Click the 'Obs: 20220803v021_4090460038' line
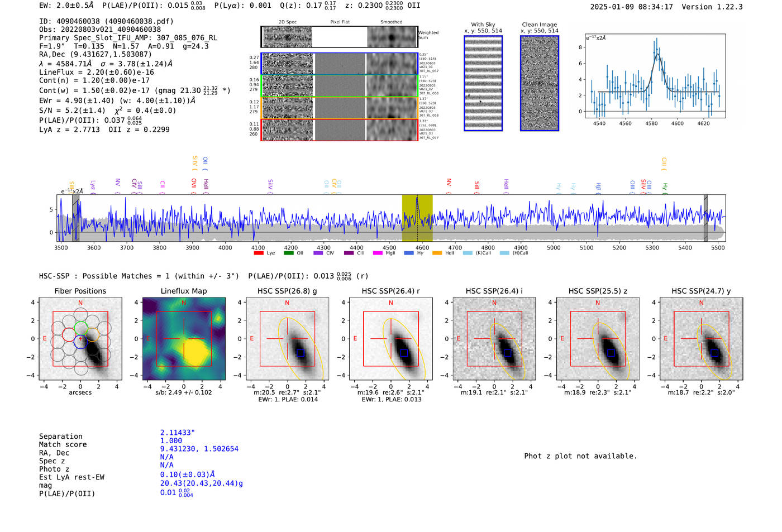 (x=100, y=30)
